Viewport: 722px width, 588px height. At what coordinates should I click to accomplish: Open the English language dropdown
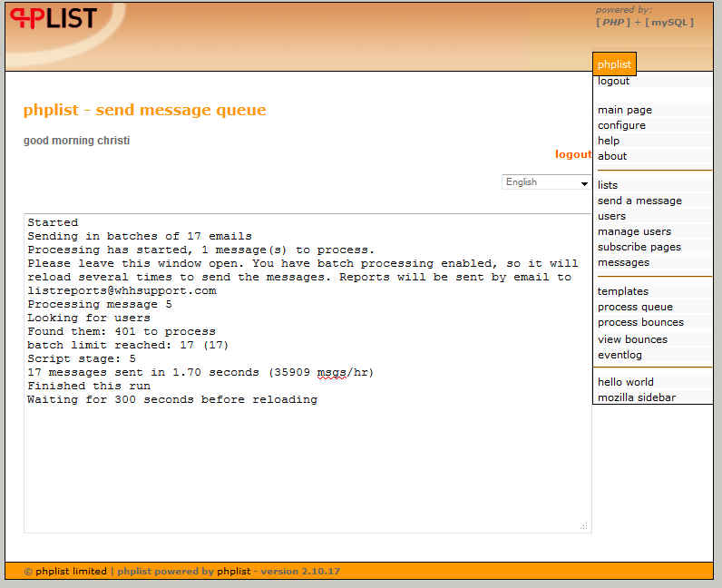point(546,182)
